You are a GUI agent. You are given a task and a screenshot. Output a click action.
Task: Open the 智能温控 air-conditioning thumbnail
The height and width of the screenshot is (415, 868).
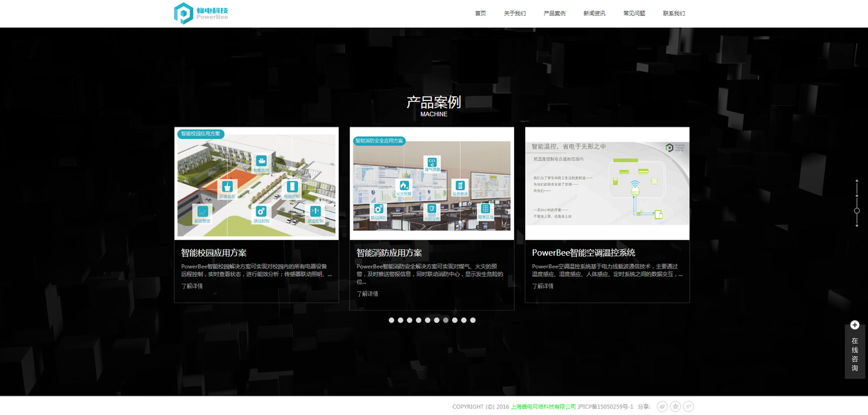coord(607,183)
